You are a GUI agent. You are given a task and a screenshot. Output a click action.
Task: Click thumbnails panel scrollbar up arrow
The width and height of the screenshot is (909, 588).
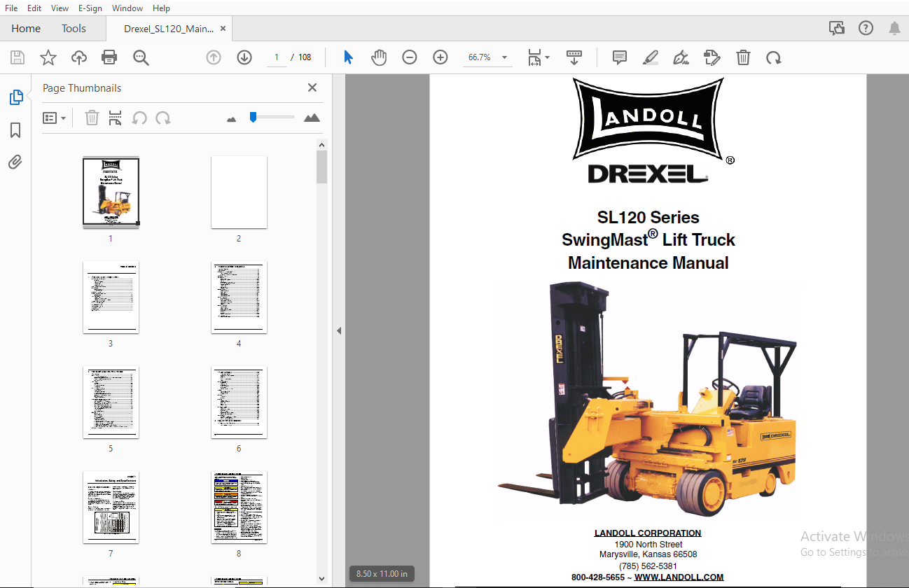[321, 145]
